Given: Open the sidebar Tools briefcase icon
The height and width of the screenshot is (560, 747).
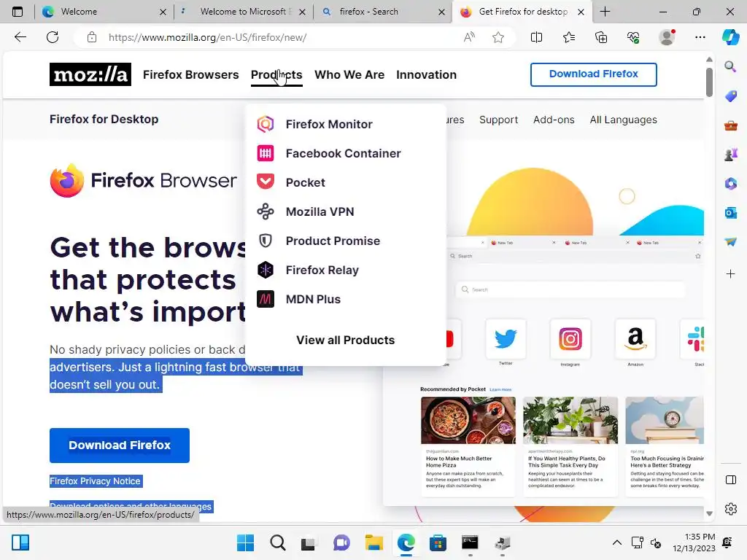Looking at the screenshot, I should point(730,125).
